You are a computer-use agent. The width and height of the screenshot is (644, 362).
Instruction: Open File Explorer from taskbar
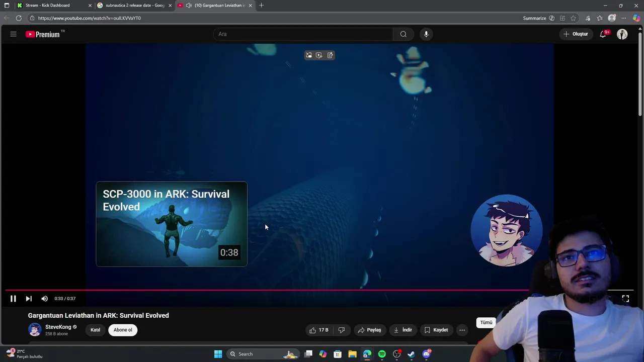pos(352,354)
